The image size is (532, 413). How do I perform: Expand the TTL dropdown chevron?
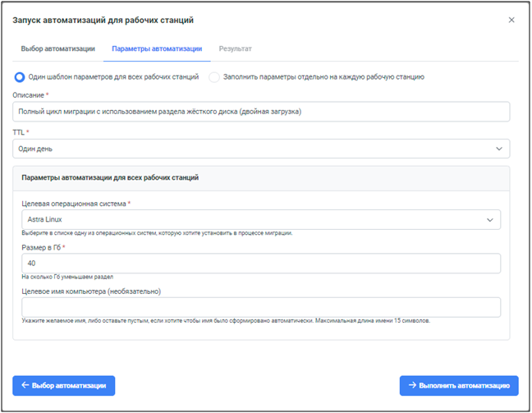pos(499,149)
